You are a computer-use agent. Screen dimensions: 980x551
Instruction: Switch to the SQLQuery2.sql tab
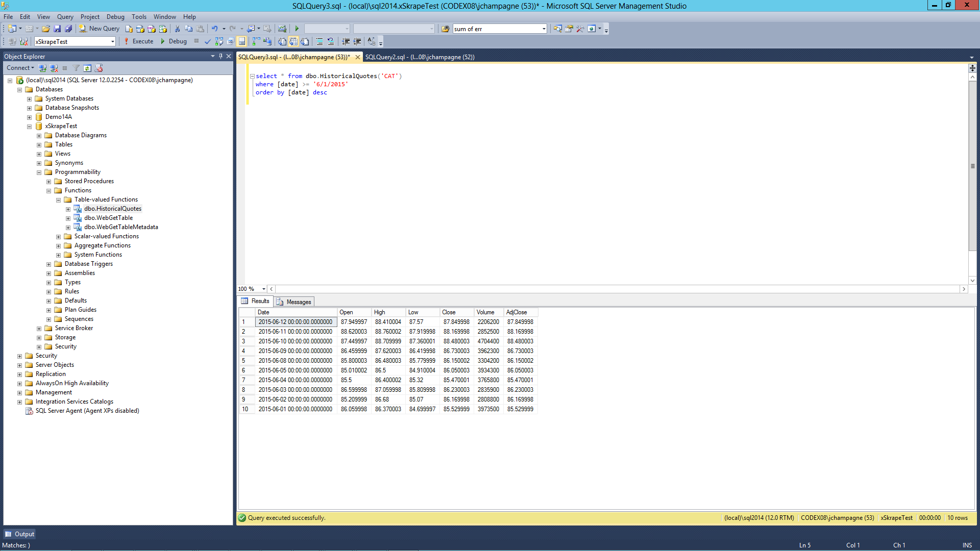(420, 57)
